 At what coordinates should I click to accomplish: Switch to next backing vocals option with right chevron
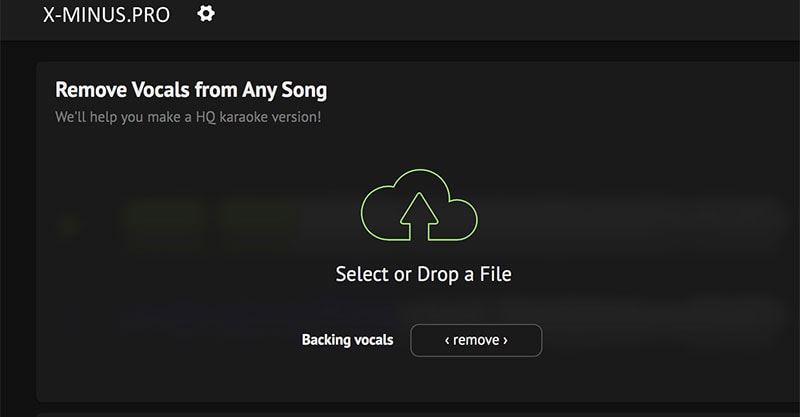pyautogui.click(x=505, y=340)
